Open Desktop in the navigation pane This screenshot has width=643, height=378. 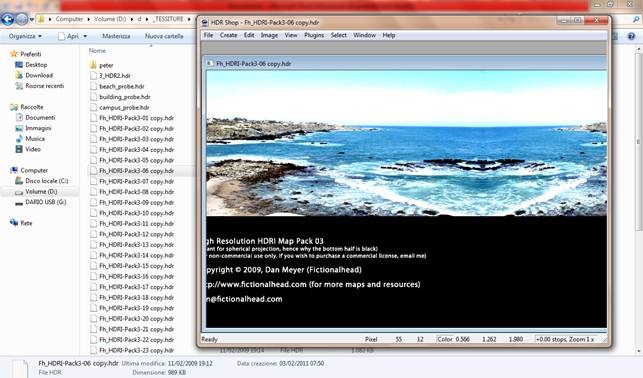click(36, 64)
